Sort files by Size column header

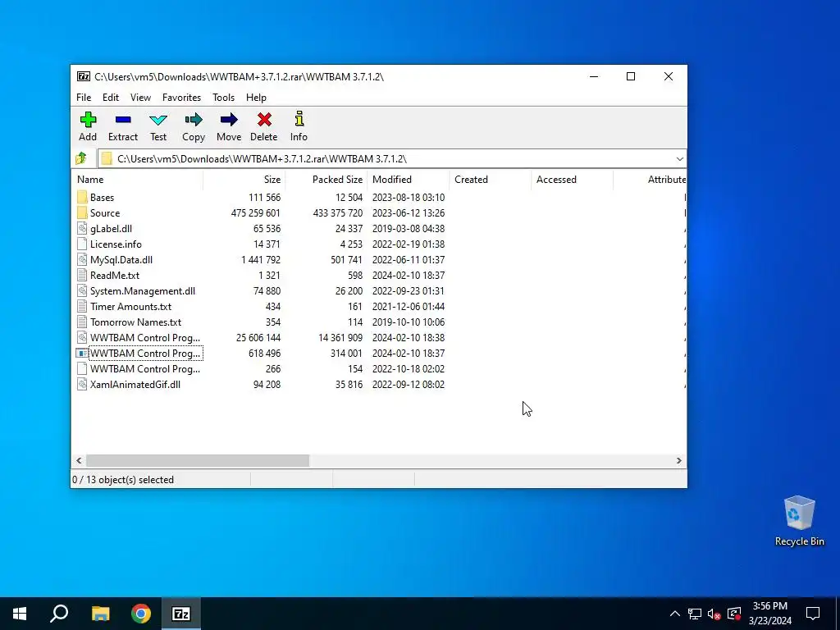tap(244, 180)
